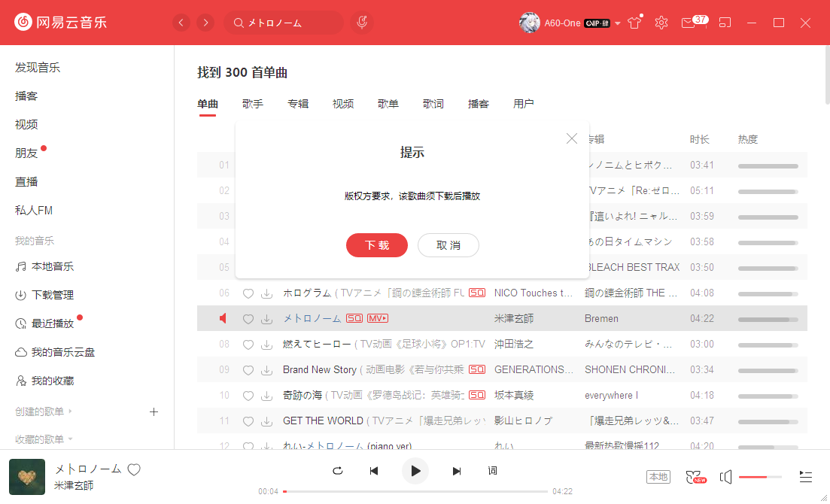Open 视频 in the sidebar
Image resolution: width=830 pixels, height=504 pixels.
pyautogui.click(x=26, y=124)
